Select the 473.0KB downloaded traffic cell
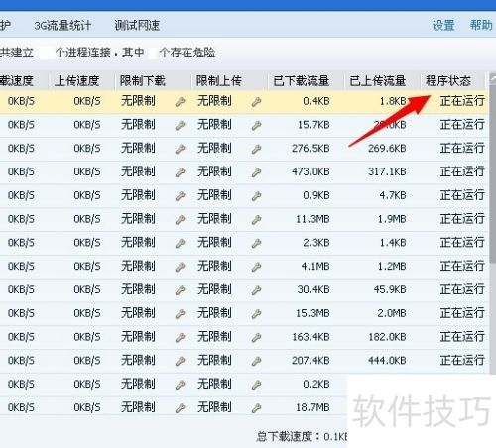Image resolution: width=496 pixels, height=448 pixels. [x=310, y=171]
